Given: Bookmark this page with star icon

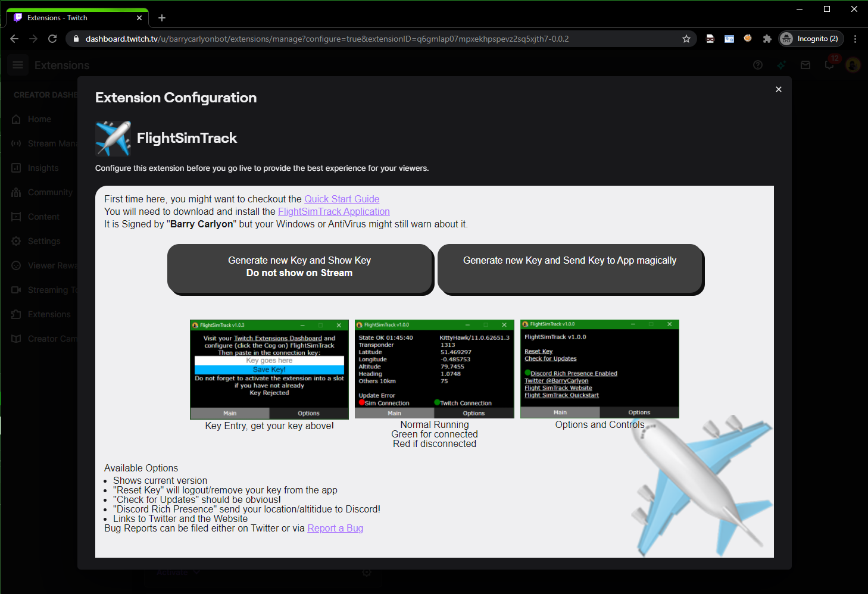Looking at the screenshot, I should 686,39.
